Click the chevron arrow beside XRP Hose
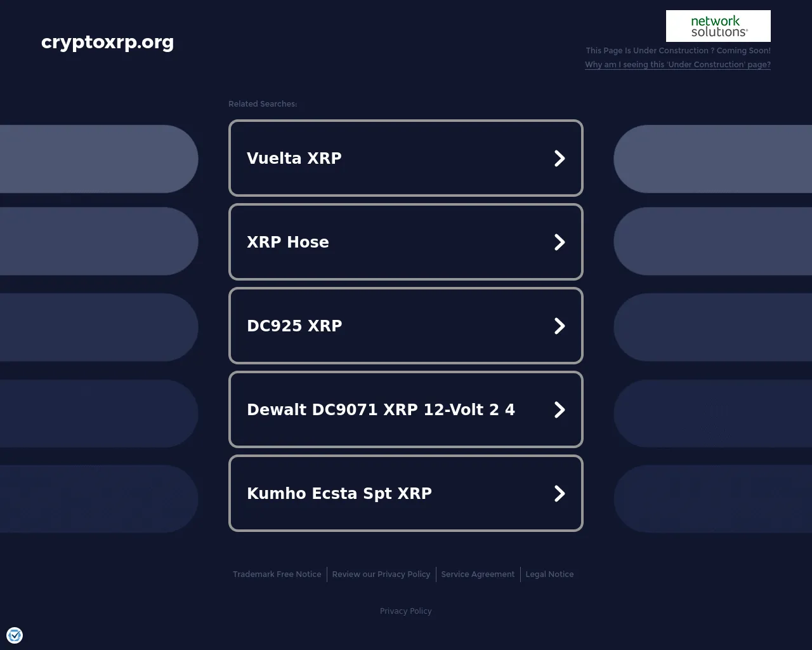The image size is (812, 650). (560, 242)
